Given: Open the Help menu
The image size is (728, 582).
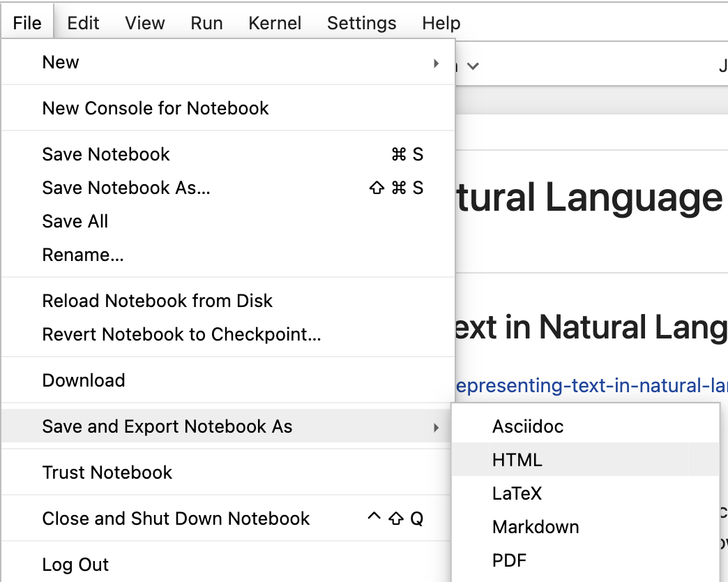Looking at the screenshot, I should tap(441, 23).
